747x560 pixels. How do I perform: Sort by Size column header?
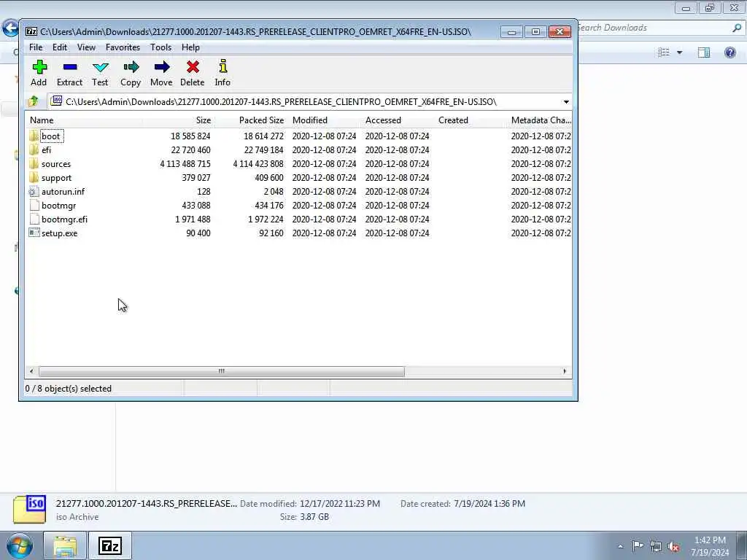(x=178, y=120)
